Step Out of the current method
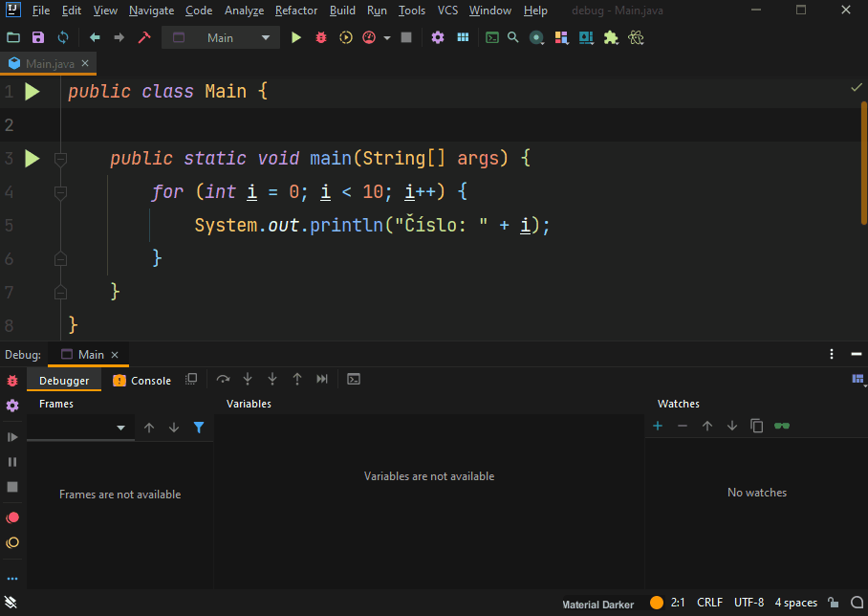Image resolution: width=868 pixels, height=616 pixels. click(x=296, y=380)
